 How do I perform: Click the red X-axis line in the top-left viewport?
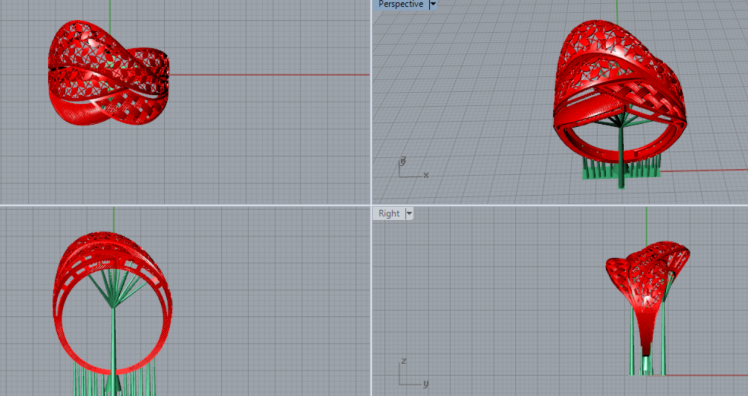pyautogui.click(x=270, y=74)
